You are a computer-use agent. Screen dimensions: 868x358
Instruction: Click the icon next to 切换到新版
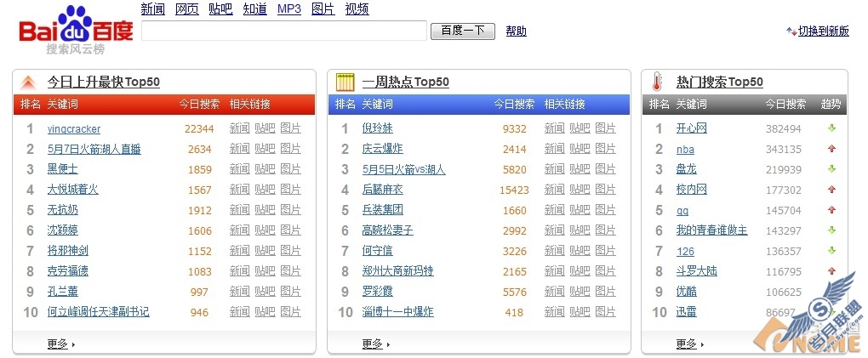pos(791,31)
